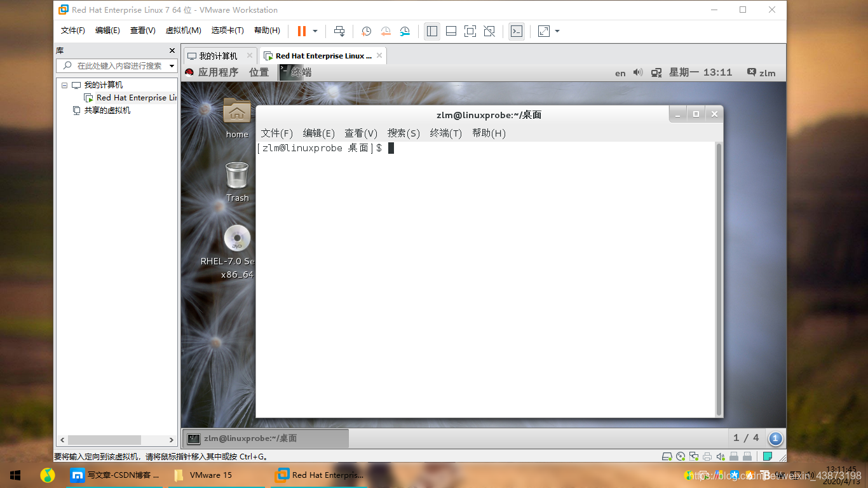868x488 pixels.
Task: Open the zlm user menu
Action: (761, 72)
